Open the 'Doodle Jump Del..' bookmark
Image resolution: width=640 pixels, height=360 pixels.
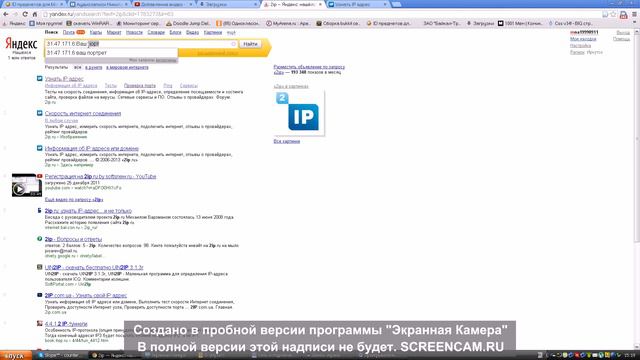[x=188, y=24]
